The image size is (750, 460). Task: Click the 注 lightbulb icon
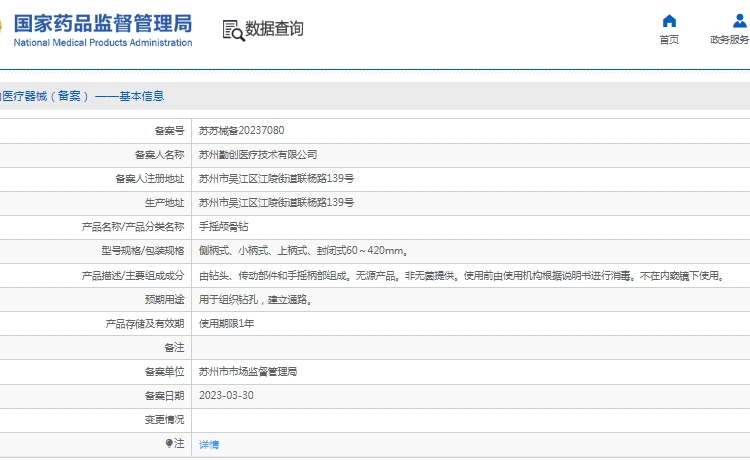[169, 443]
